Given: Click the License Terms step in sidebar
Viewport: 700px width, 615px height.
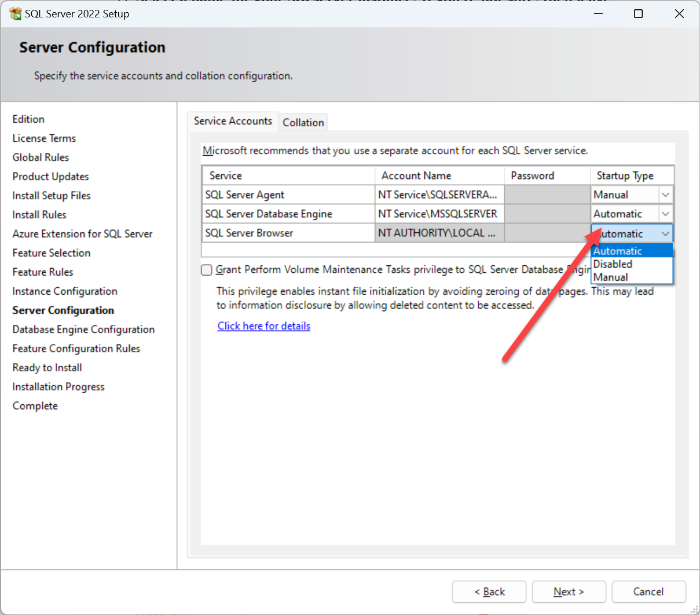Looking at the screenshot, I should pyautogui.click(x=44, y=138).
